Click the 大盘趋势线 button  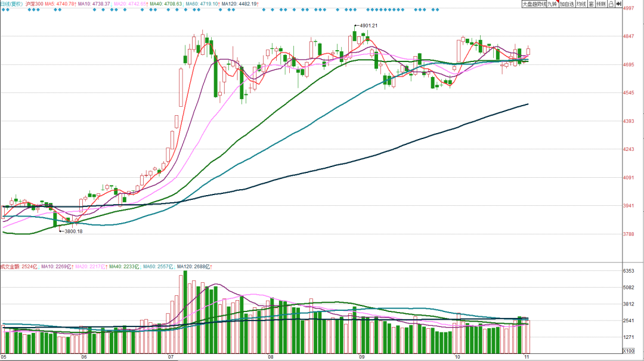[534, 4]
